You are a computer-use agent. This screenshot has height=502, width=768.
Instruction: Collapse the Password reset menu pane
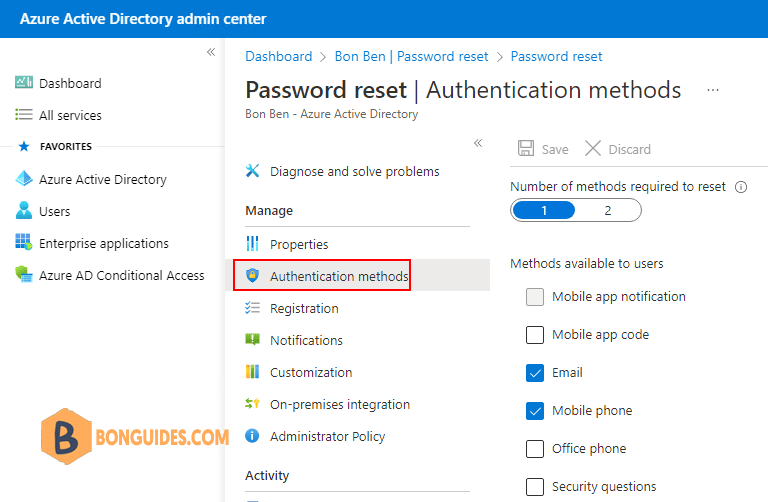click(x=478, y=143)
